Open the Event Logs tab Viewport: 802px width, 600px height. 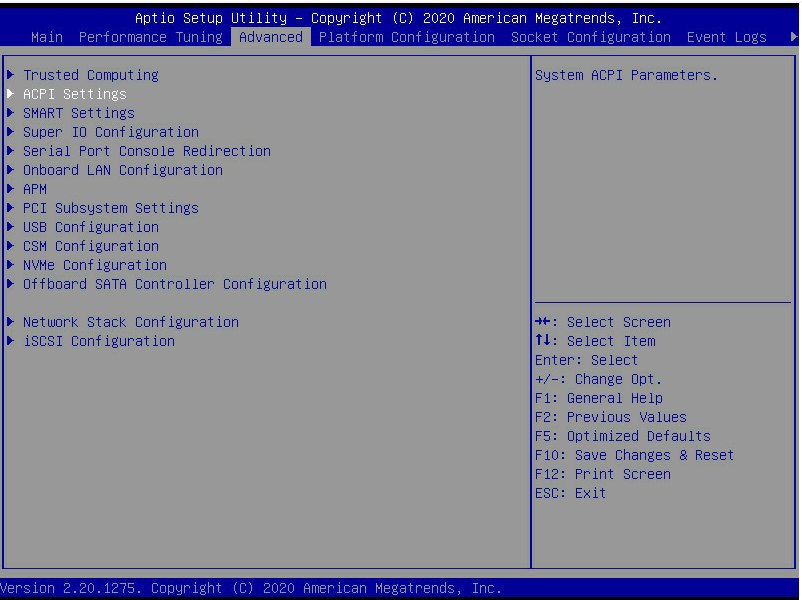(x=726, y=37)
